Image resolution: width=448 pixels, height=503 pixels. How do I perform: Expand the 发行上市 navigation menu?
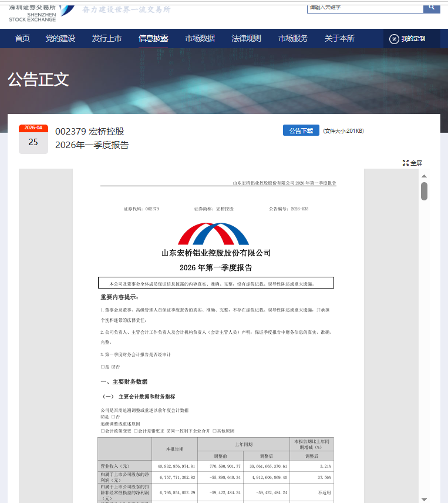107,39
